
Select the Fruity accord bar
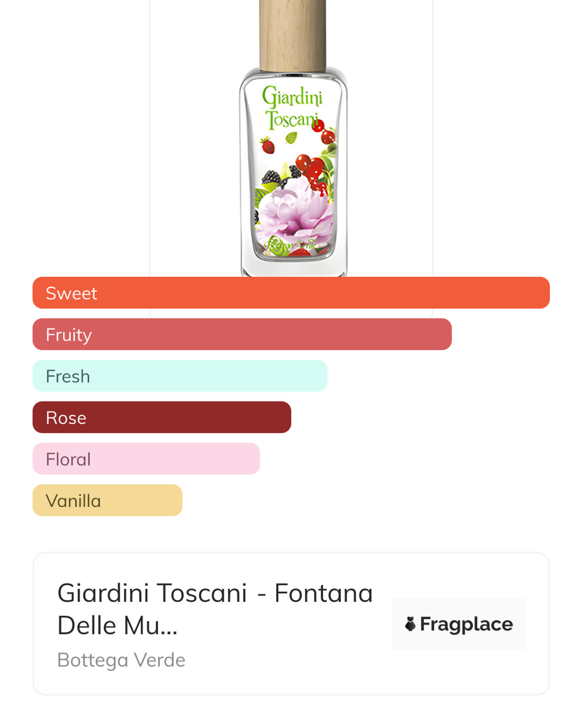tap(242, 334)
